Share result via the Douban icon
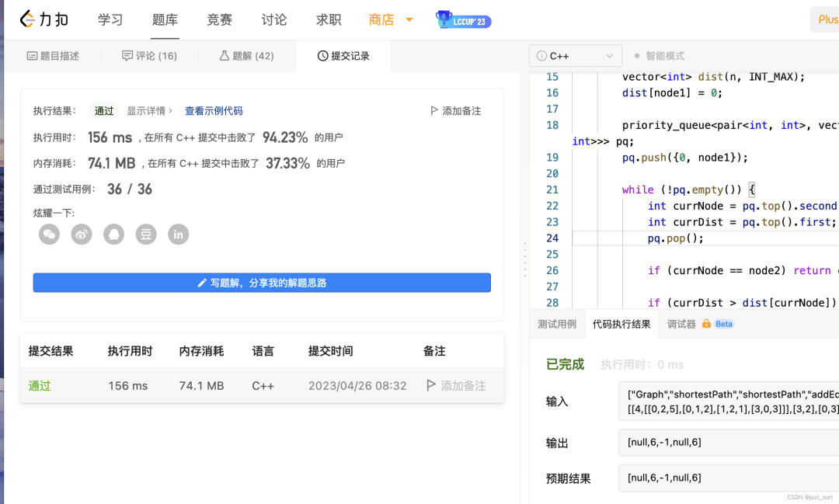 pyautogui.click(x=146, y=234)
